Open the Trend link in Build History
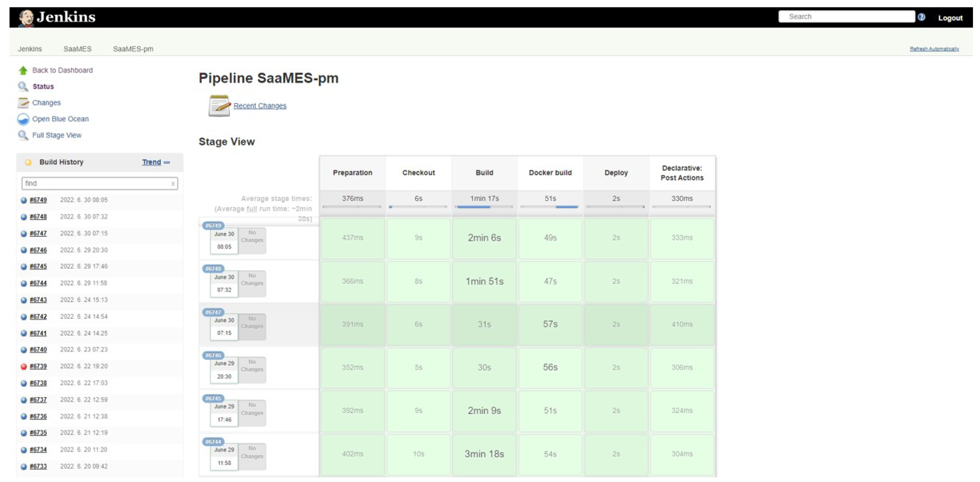The width and height of the screenshot is (980, 482). click(151, 162)
